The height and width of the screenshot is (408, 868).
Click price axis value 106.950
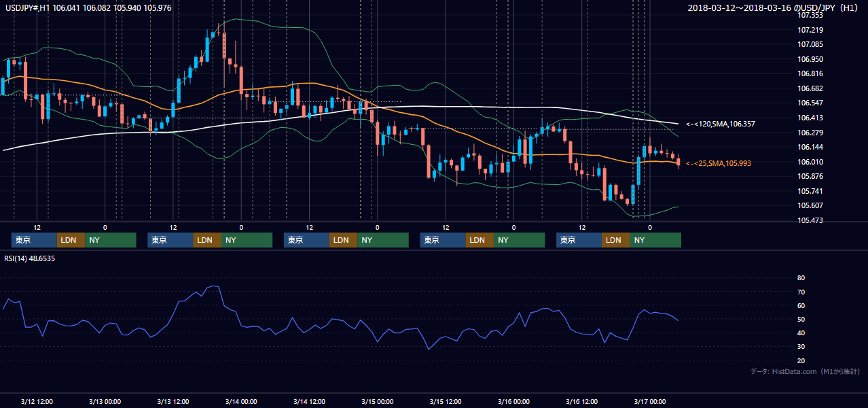810,59
